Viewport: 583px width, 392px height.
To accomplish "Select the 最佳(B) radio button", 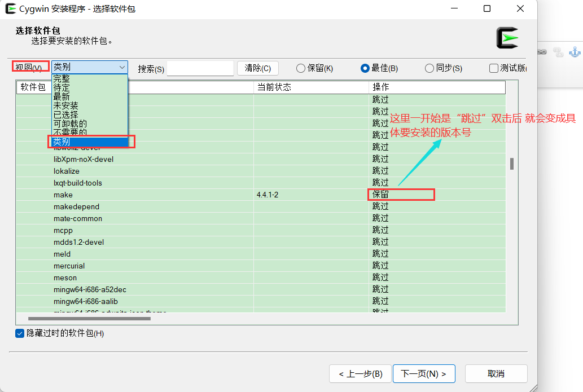I will tap(365, 68).
